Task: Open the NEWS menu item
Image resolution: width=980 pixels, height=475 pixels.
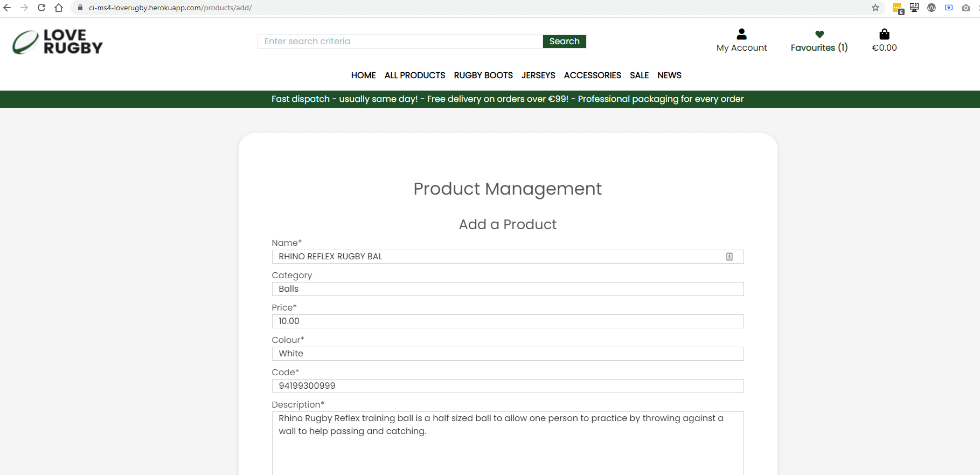Action: (670, 75)
